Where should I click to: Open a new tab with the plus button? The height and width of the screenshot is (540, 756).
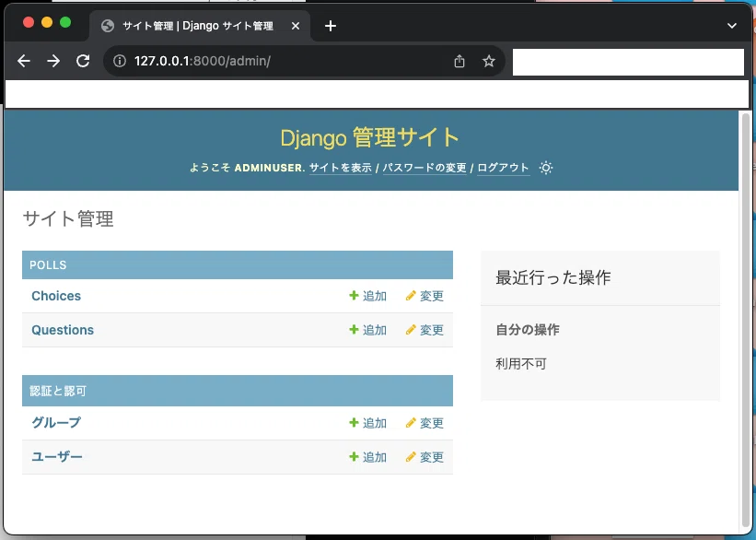pyautogui.click(x=331, y=26)
